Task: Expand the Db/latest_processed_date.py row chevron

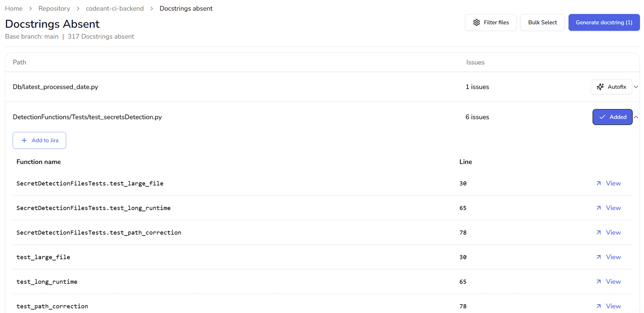Action: coord(636,87)
